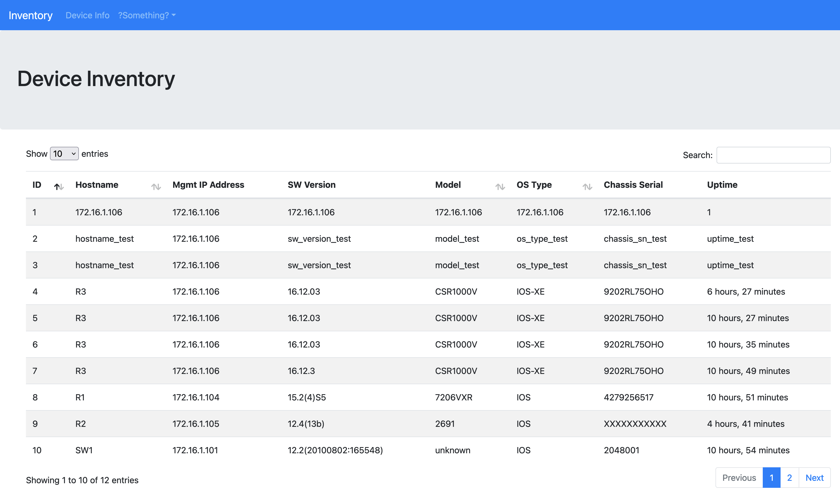Click the Uptime column header

(722, 185)
